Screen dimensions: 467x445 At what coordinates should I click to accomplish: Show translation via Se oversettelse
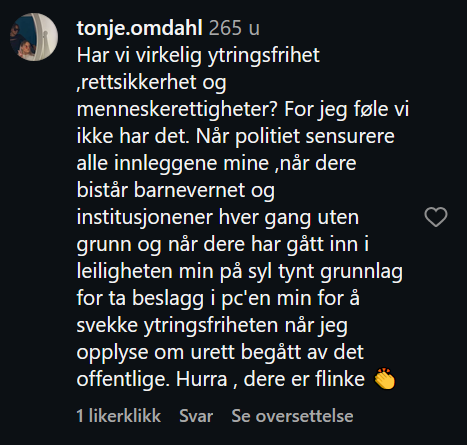[x=292, y=416]
